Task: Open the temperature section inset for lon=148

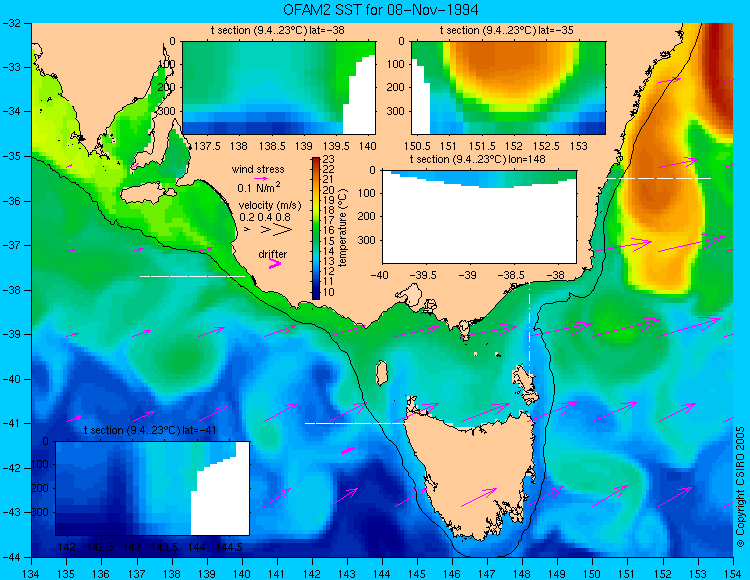Action: pyautogui.click(x=479, y=216)
